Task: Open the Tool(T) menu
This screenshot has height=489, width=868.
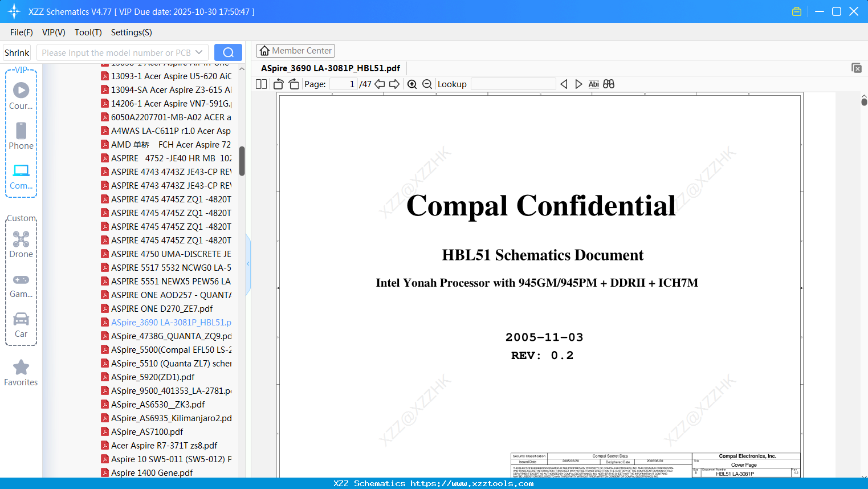Action: (88, 32)
